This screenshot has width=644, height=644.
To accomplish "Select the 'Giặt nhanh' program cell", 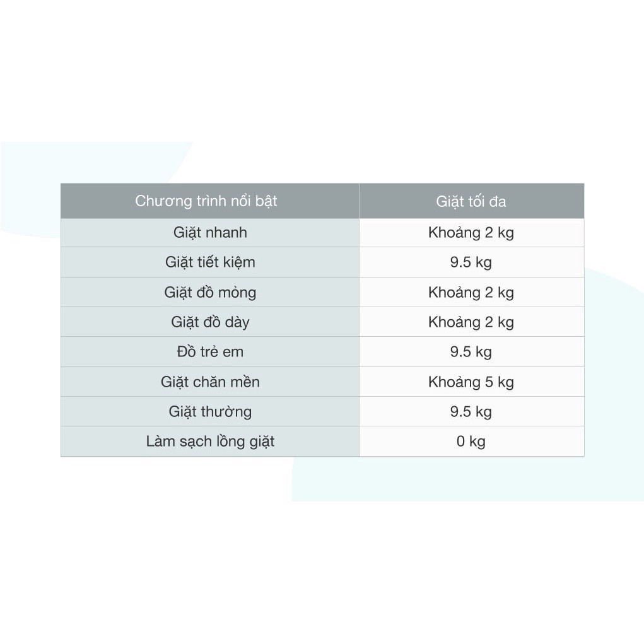I will click(x=210, y=233).
